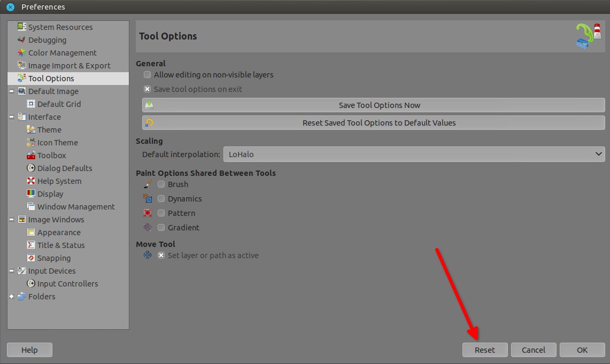The image size is (610, 364).
Task: Expand the Folders tree node
Action: tap(12, 296)
